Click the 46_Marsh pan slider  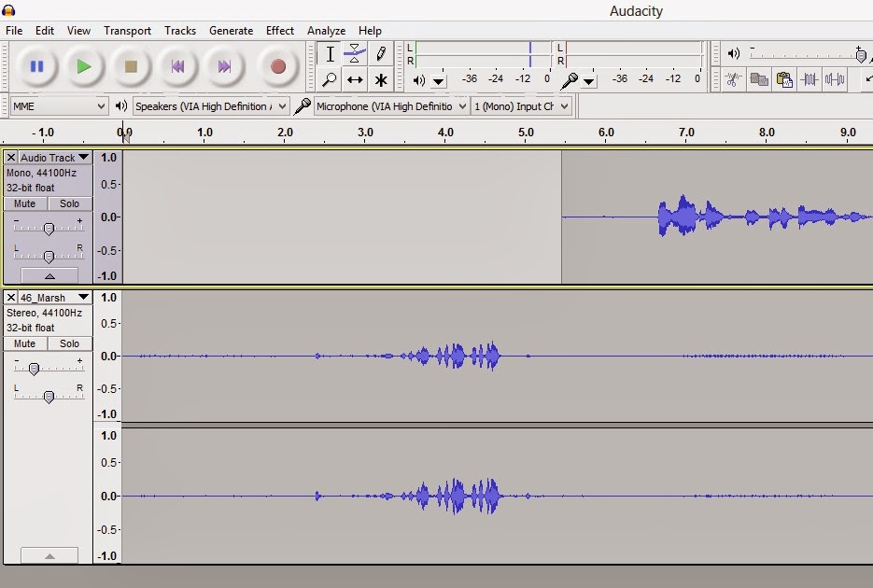point(49,396)
